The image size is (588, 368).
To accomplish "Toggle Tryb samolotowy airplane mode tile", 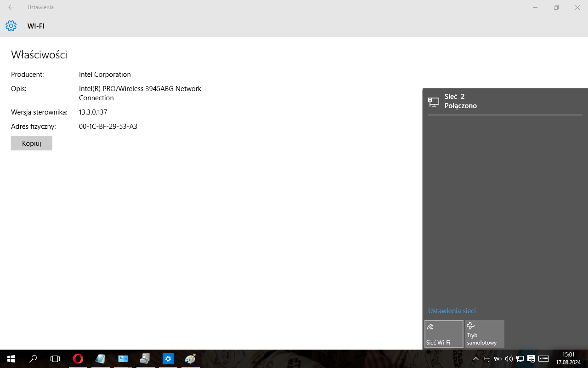I will (x=485, y=334).
